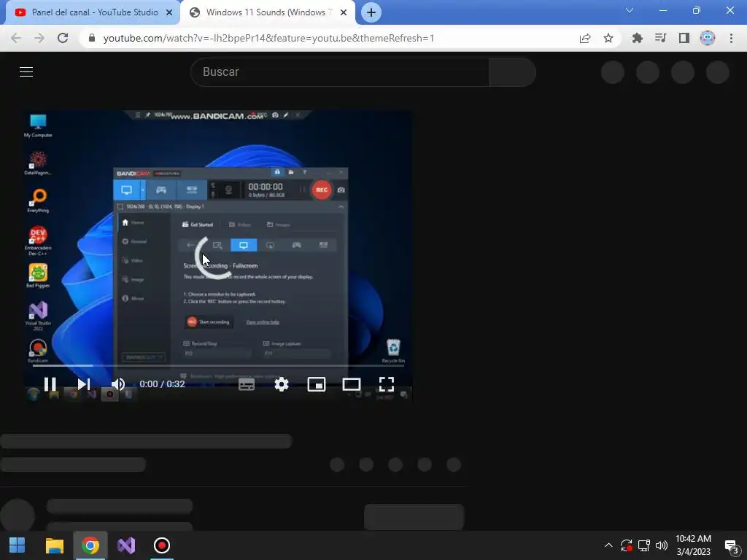Open network tray icon
The width and height of the screenshot is (747, 560).
click(x=644, y=545)
